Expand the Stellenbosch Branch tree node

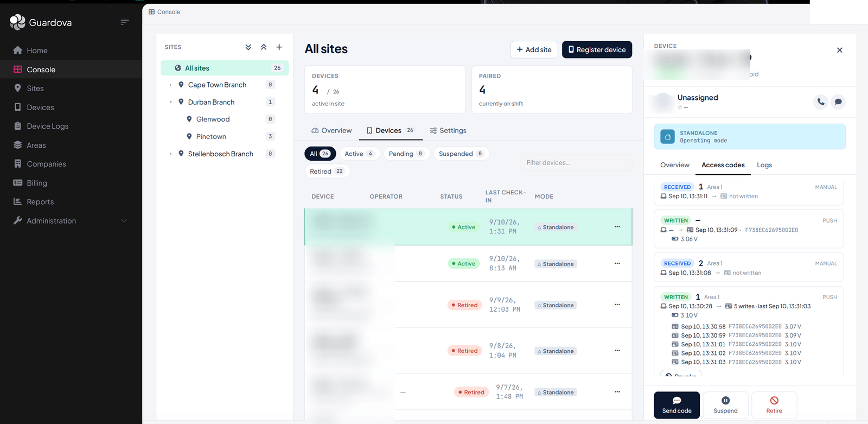170,154
